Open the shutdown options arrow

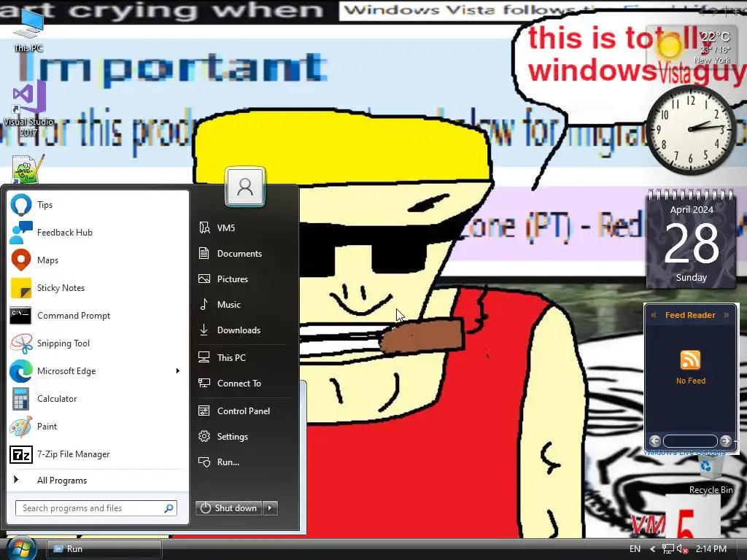(x=270, y=508)
